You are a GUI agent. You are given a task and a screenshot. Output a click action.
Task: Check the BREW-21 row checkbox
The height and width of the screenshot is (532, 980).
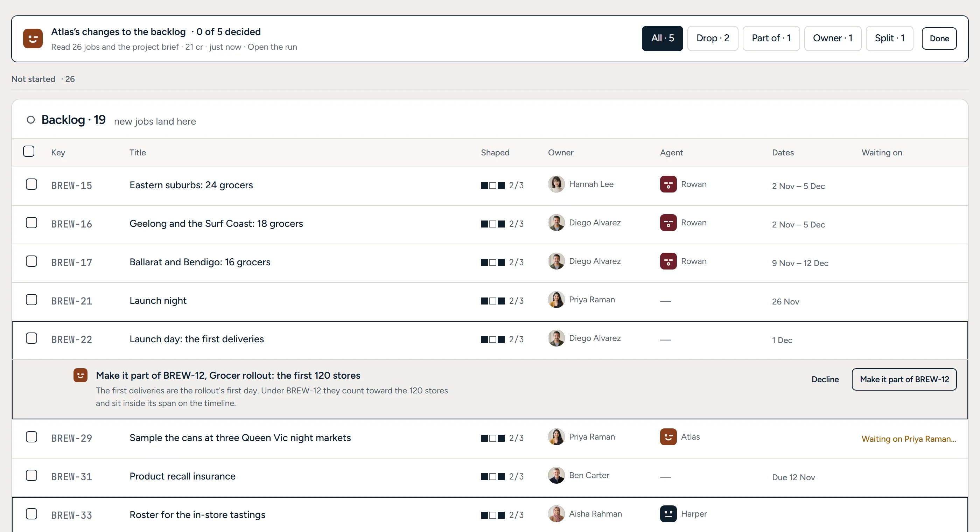pos(31,300)
